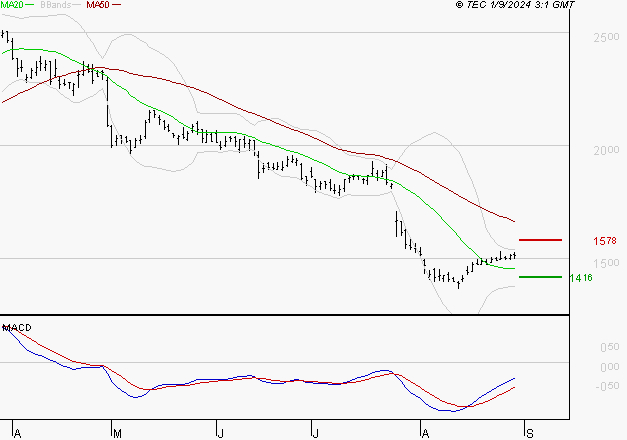The height and width of the screenshot is (440, 627).
Task: Click the MA20 legend label
Action: pos(12,4)
